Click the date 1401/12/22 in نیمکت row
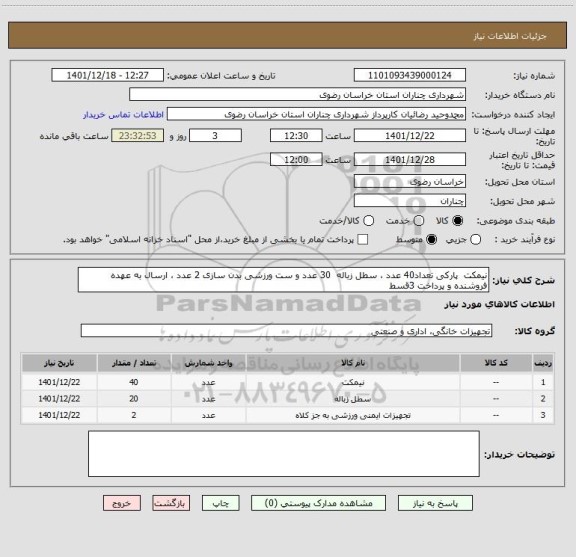This screenshot has height=557, width=576. click(59, 382)
